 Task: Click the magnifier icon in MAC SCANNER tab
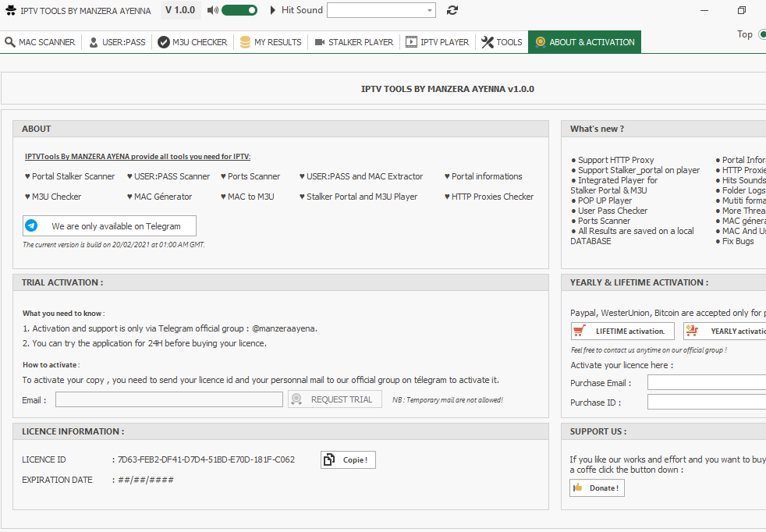tap(10, 42)
